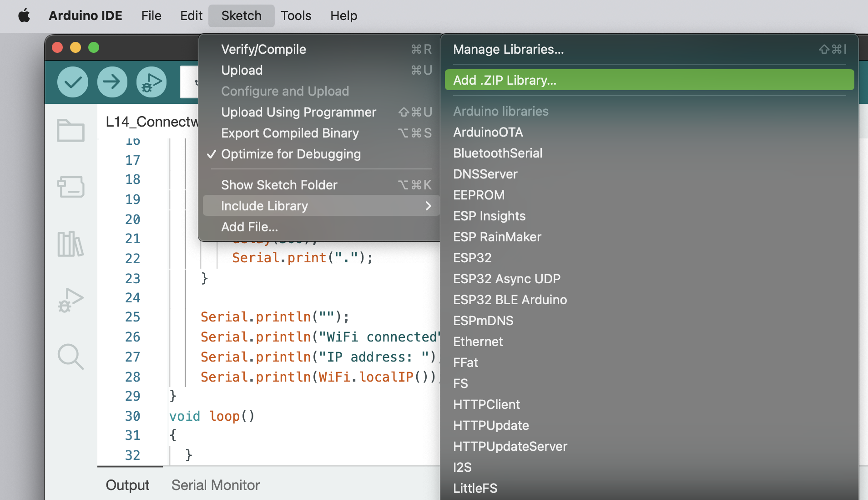868x500 pixels.
Task: Open the Apple menu
Action: [24, 16]
